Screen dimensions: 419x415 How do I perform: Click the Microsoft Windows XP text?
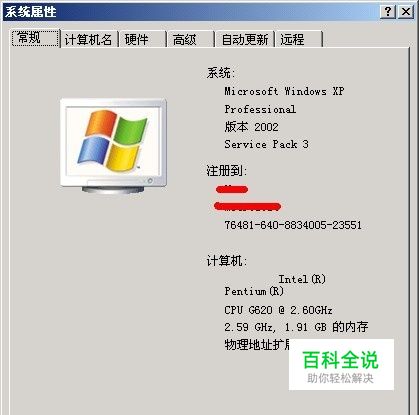coord(284,91)
